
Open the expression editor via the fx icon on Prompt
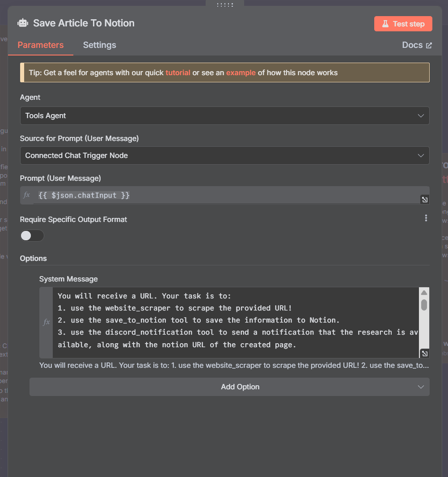26,195
